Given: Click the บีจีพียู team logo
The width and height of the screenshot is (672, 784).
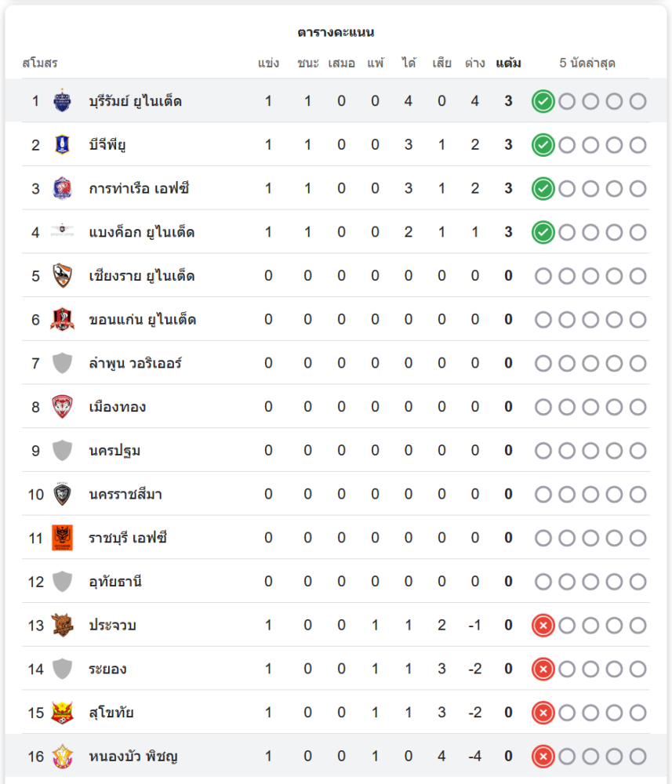Looking at the screenshot, I should tap(62, 144).
